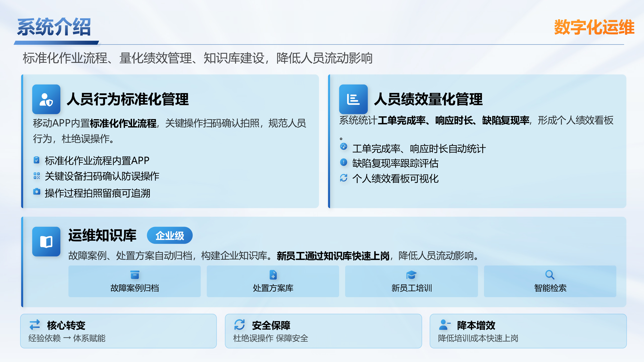
Task: Click the 系统介绍 slide title
Action: point(54,27)
